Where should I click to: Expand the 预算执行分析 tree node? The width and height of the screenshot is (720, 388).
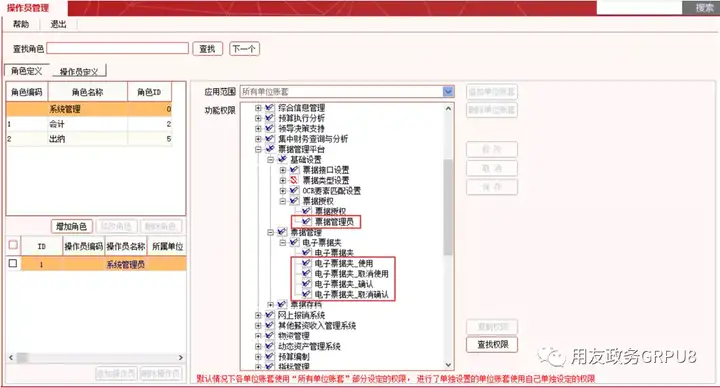pos(258,118)
